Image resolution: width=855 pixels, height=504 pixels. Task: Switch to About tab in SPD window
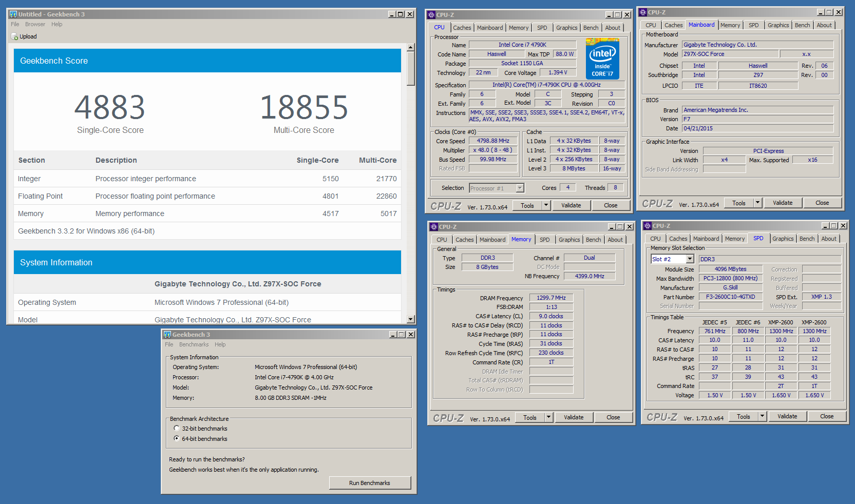(828, 239)
